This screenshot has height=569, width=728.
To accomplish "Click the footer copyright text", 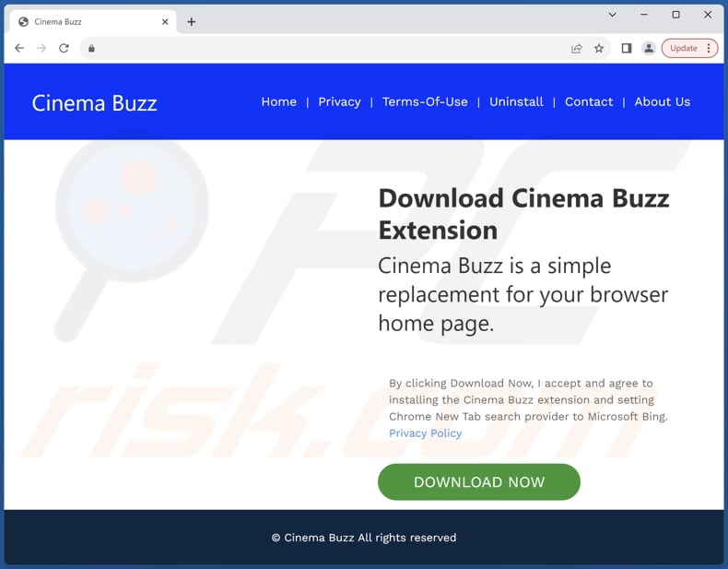I will point(364,538).
